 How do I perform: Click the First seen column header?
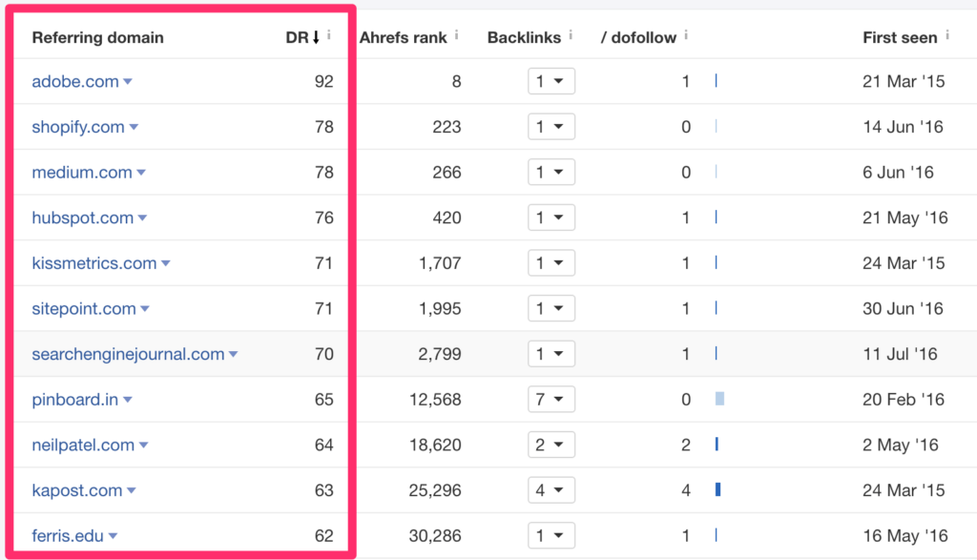click(x=900, y=37)
